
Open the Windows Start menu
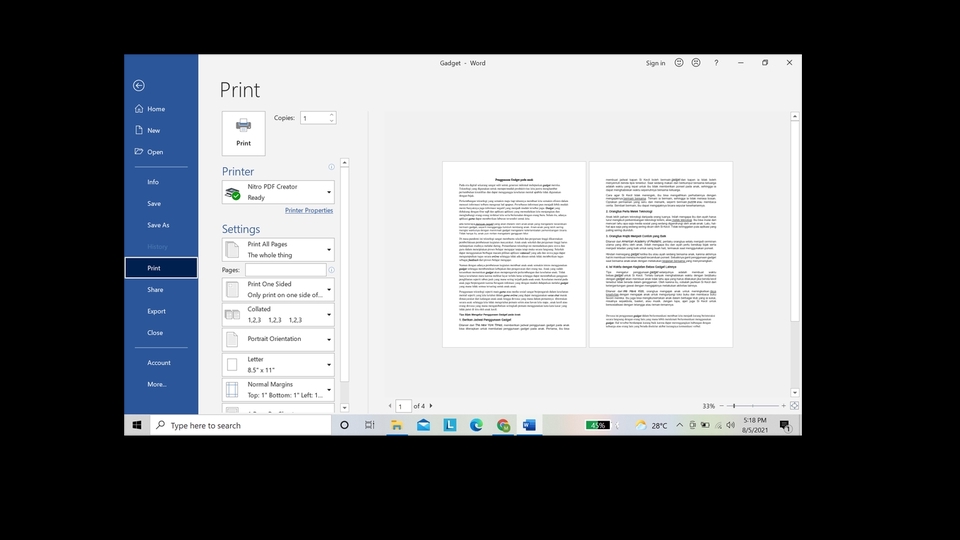pyautogui.click(x=137, y=425)
